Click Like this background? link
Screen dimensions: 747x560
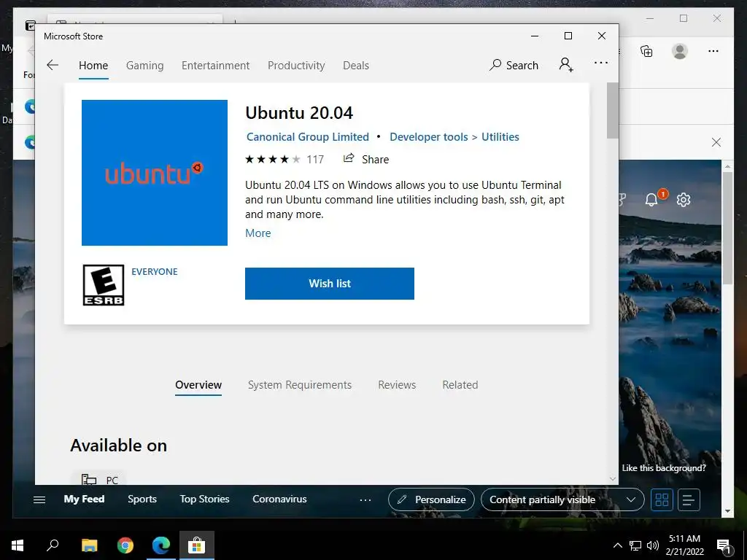[x=664, y=468]
